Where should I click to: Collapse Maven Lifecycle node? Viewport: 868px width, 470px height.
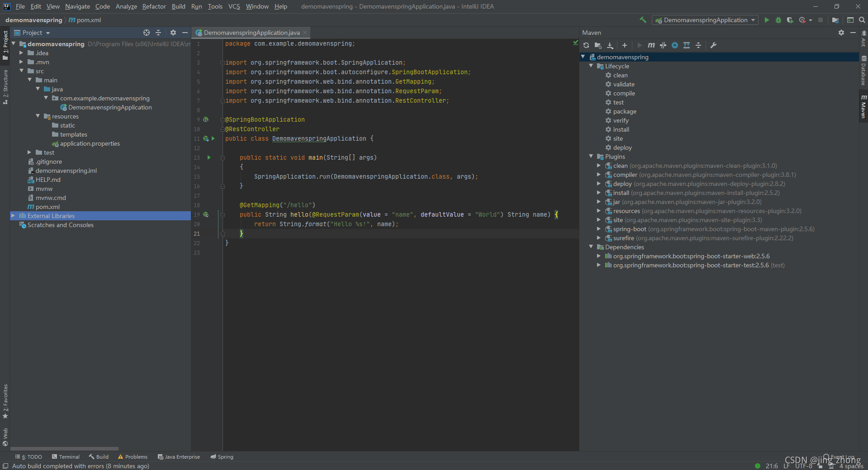(x=591, y=66)
